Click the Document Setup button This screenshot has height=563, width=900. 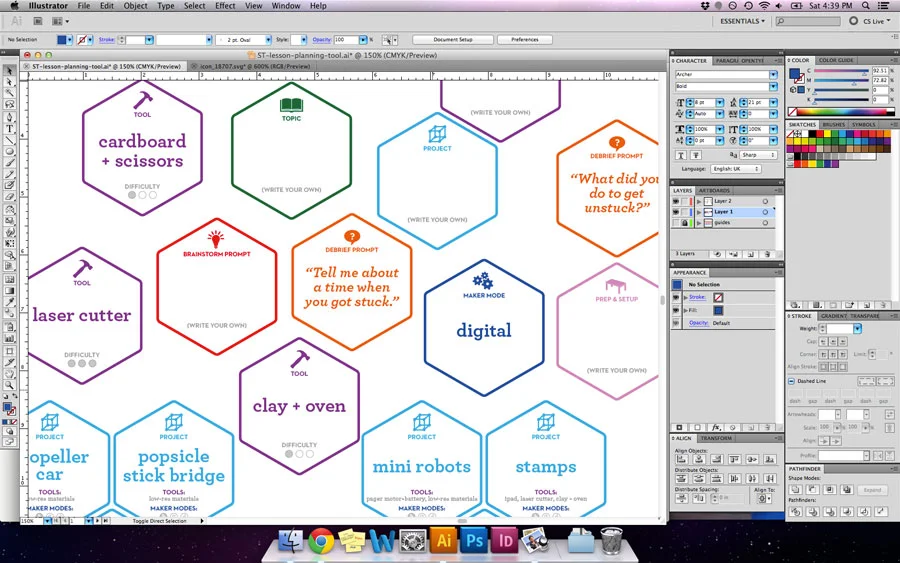click(x=453, y=40)
